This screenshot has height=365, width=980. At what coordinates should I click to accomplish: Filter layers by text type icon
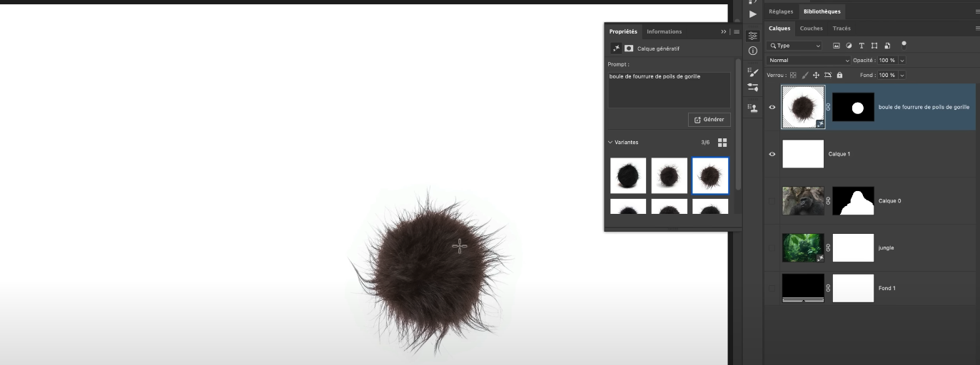[x=862, y=46]
